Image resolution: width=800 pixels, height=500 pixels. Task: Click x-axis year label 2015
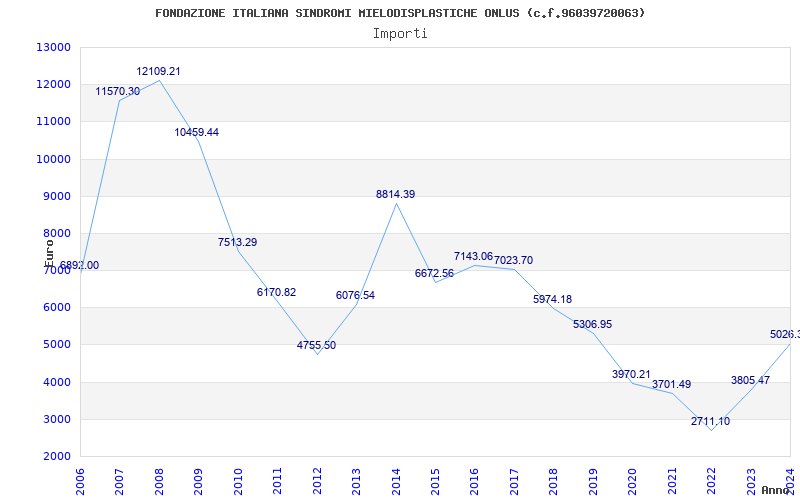[436, 482]
